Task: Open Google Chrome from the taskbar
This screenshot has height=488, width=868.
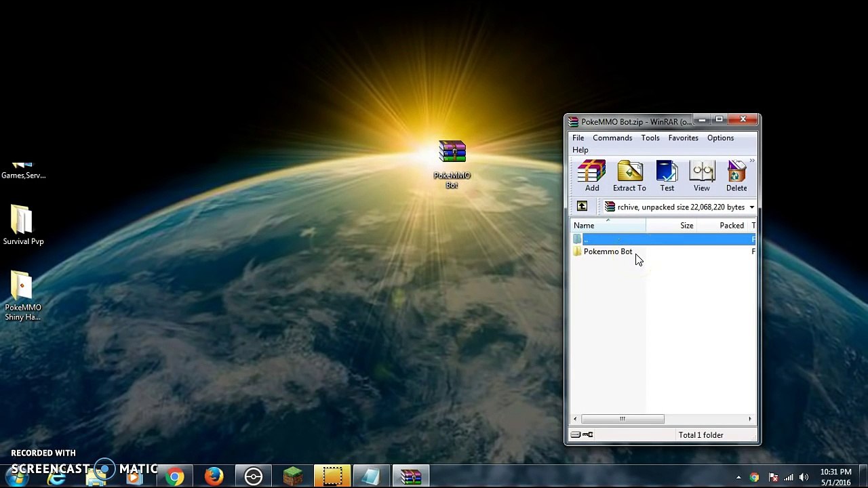Action: (175, 477)
